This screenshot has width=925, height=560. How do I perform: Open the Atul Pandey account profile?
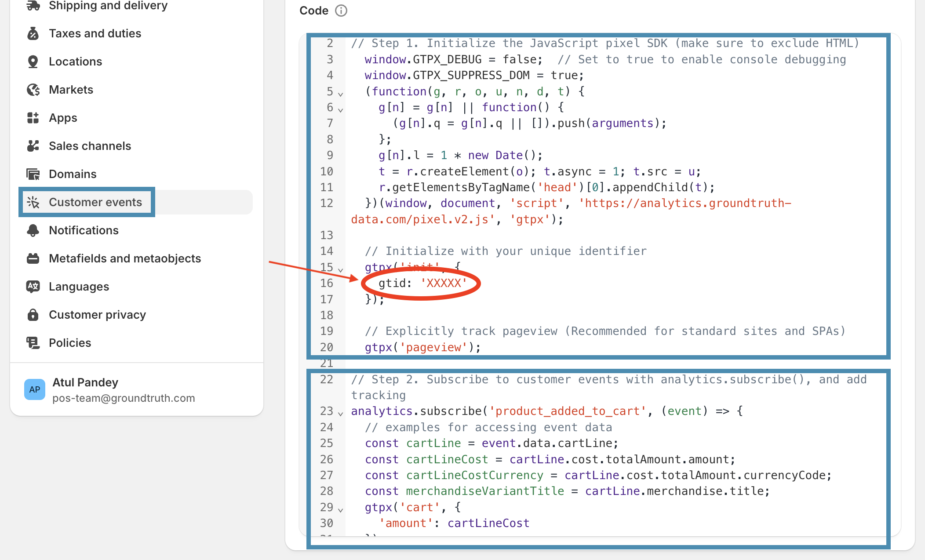(x=85, y=382)
